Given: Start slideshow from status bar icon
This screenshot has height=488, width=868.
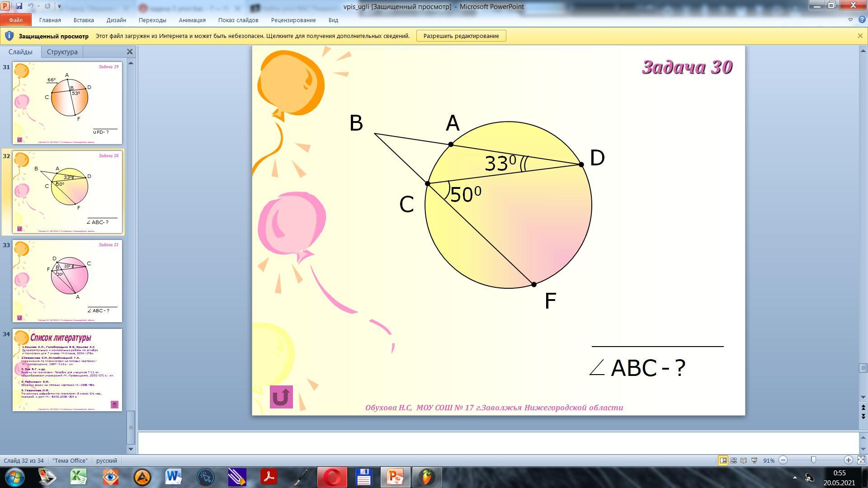Looking at the screenshot, I should tap(754, 460).
